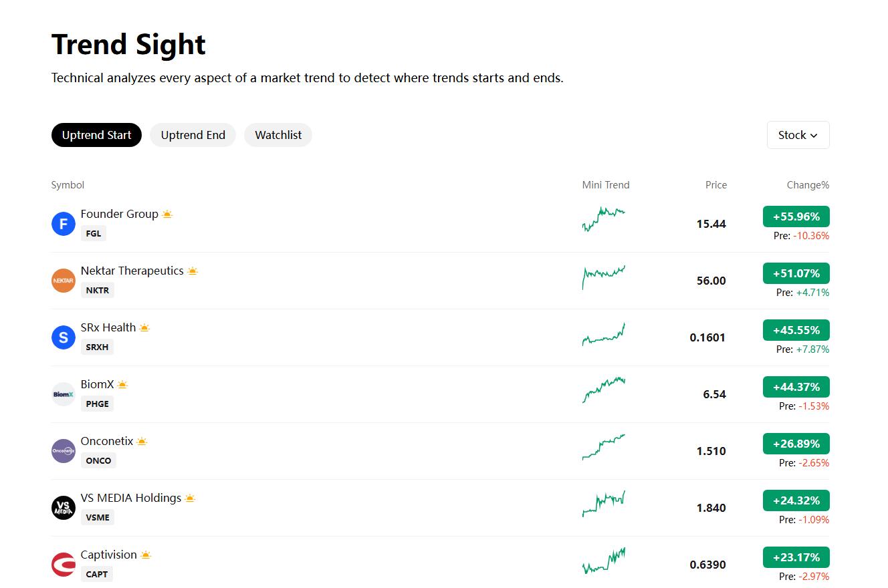This screenshot has width=888, height=588.
Task: Click the VS MEDIA Holdings black logo
Action: coord(64,508)
